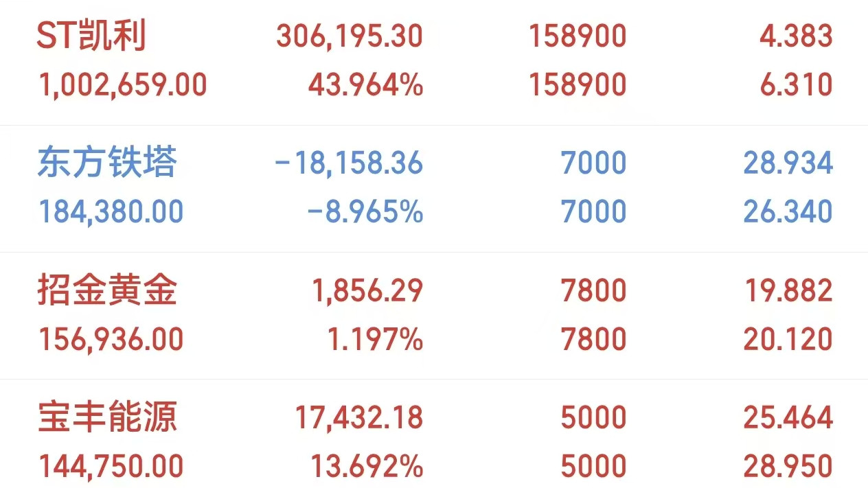Tap 宝丰能源 current price 28.950

[x=788, y=467]
